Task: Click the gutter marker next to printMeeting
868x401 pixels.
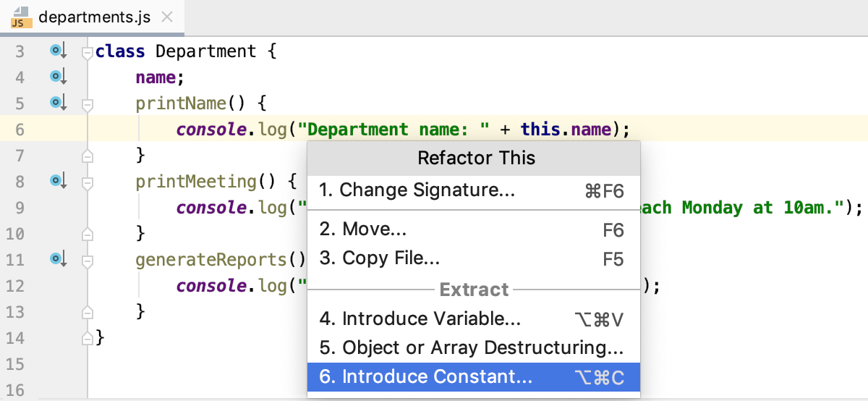Action: coord(57,180)
